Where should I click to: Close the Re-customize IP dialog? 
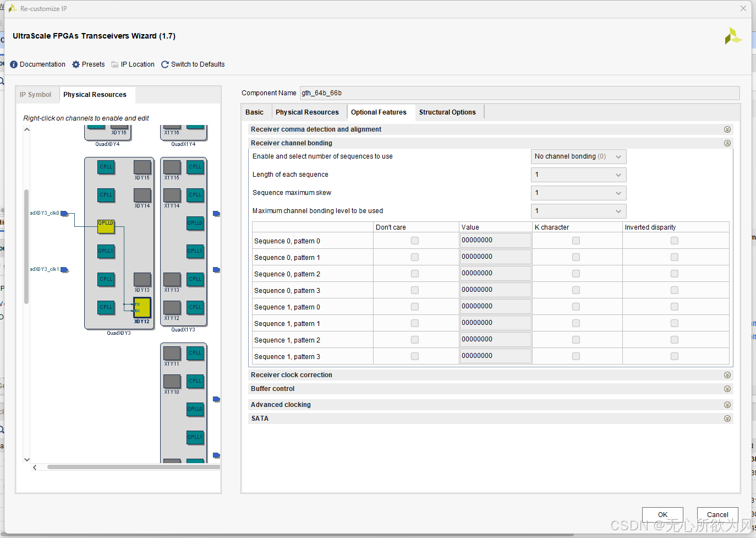tap(743, 8)
